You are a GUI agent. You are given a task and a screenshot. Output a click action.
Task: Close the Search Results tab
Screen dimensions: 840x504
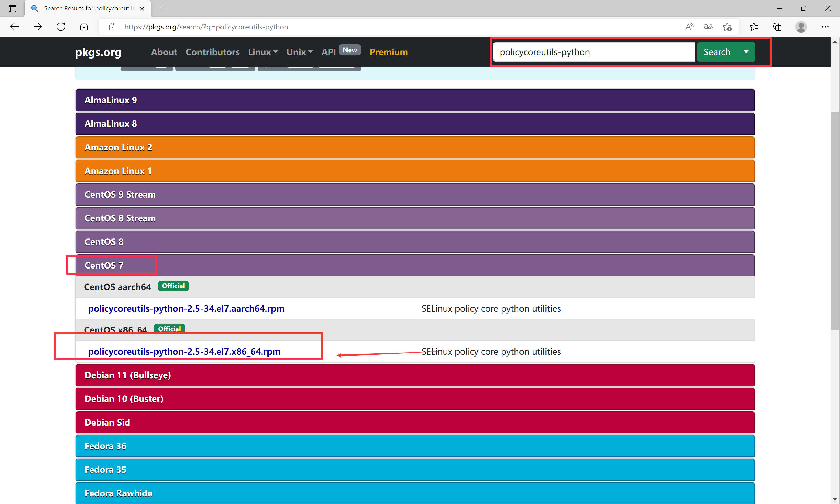[142, 8]
